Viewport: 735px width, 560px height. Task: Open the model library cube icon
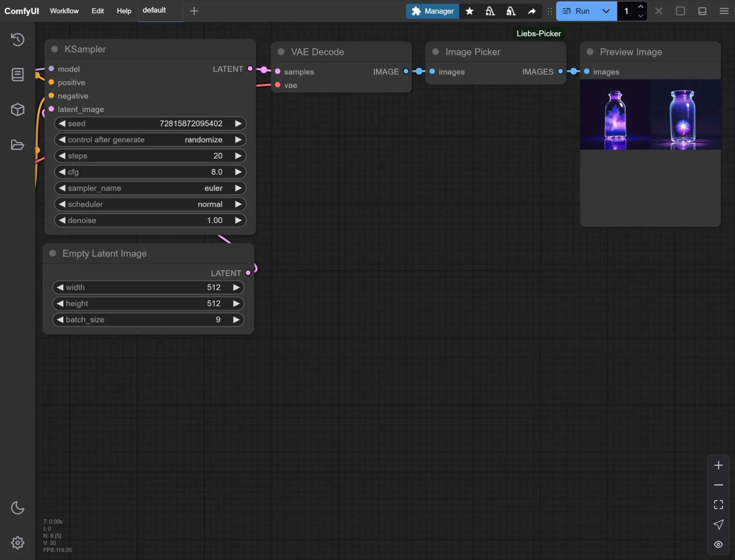pyautogui.click(x=17, y=110)
